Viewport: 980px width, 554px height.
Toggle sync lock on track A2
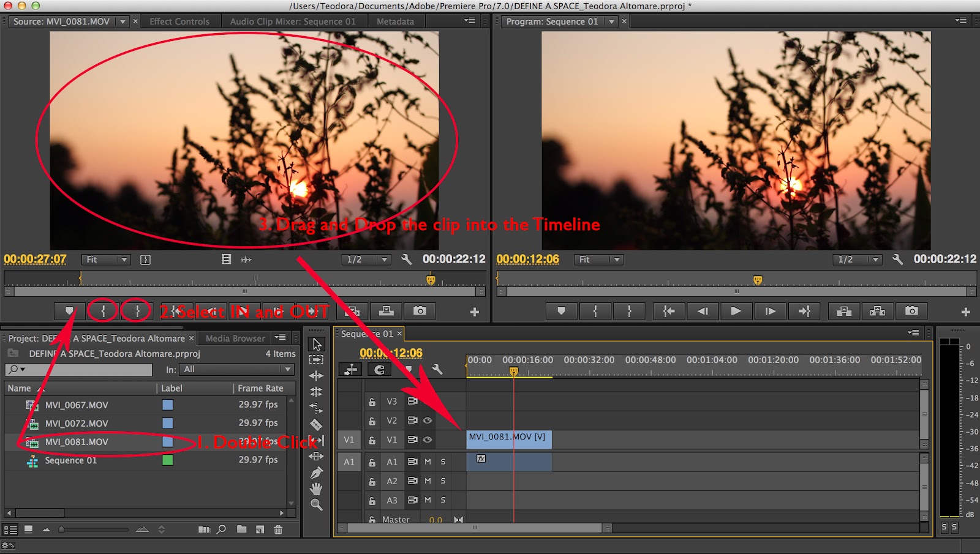coord(413,481)
